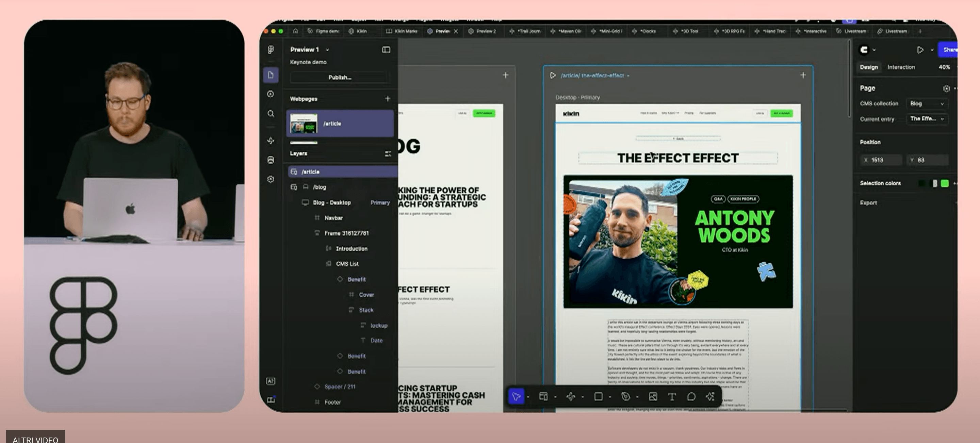
Task: Expand the Rectangle tool options arrow
Action: tap(610, 397)
